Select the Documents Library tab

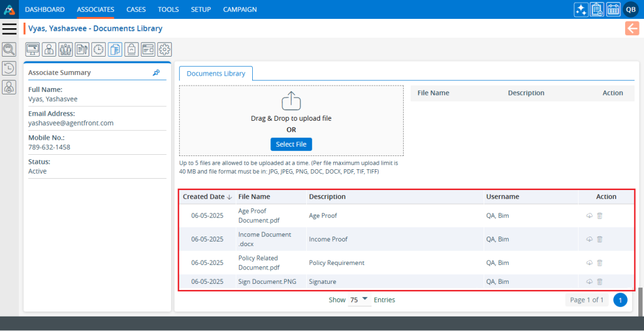(216, 74)
